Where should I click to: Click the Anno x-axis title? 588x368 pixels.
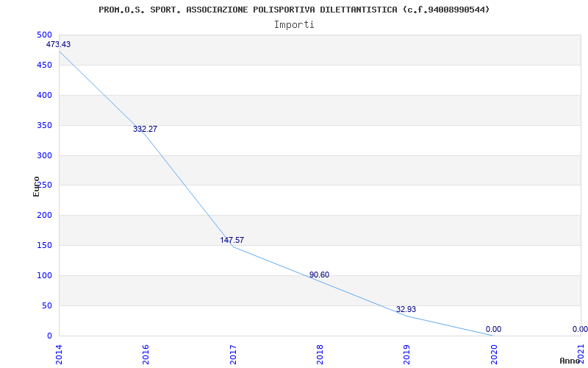pos(570,361)
